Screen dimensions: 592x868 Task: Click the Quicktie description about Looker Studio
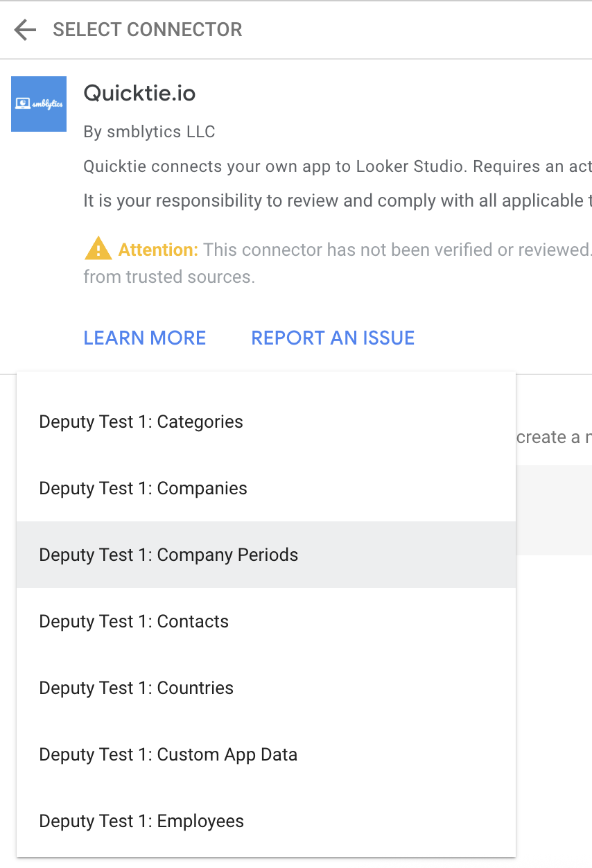coord(338,166)
